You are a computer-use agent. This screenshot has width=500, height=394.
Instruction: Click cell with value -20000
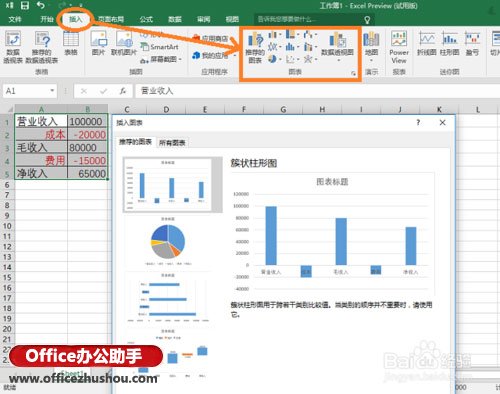[x=87, y=135]
